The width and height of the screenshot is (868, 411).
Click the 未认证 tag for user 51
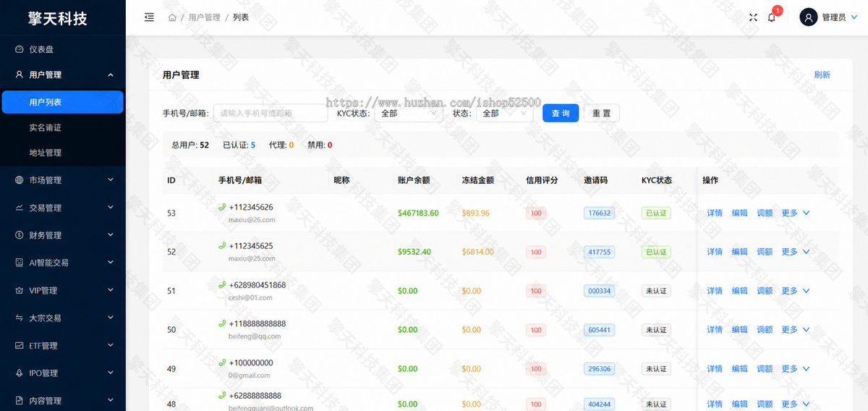pos(656,291)
